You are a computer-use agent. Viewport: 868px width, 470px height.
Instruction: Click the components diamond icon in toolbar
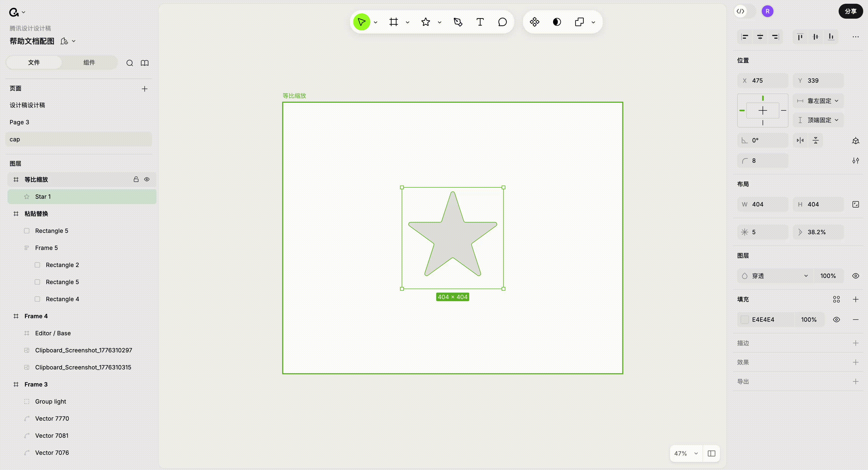point(534,22)
